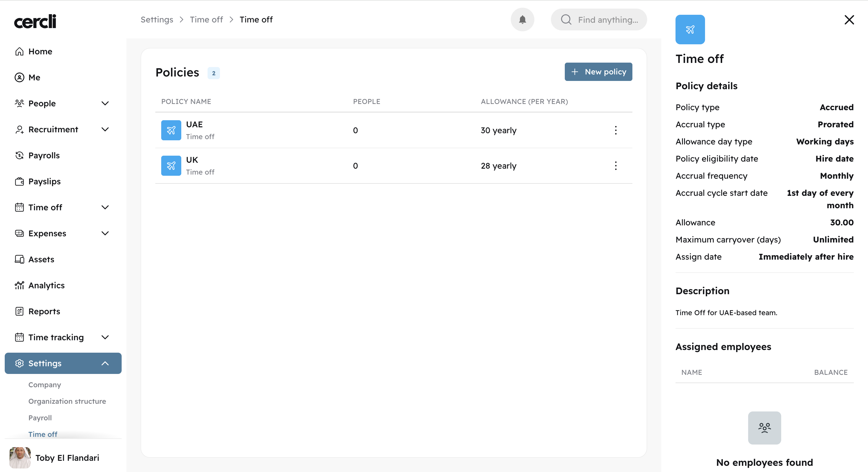The width and height of the screenshot is (868, 472).
Task: Close the Time off details panel
Action: coord(849,20)
